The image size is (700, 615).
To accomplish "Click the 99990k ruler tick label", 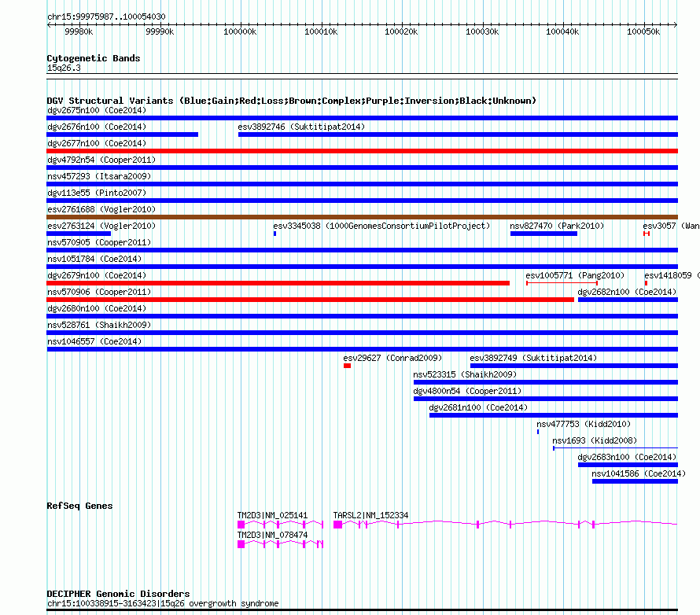I will pyautogui.click(x=160, y=31).
